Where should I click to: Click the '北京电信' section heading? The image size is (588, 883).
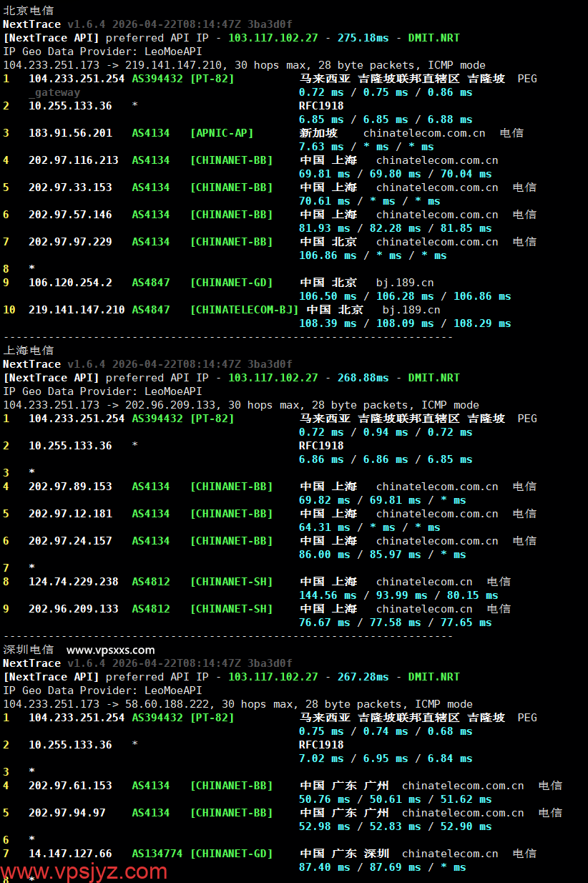tap(29, 11)
